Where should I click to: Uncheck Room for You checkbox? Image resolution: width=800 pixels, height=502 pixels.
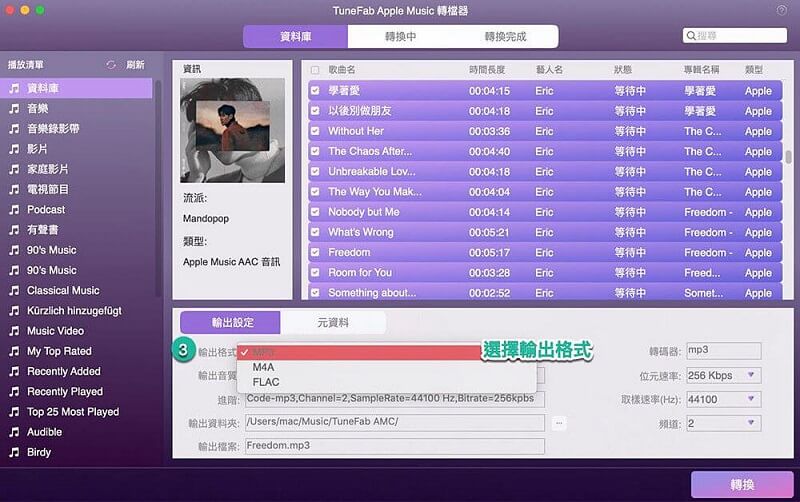pyautogui.click(x=315, y=272)
